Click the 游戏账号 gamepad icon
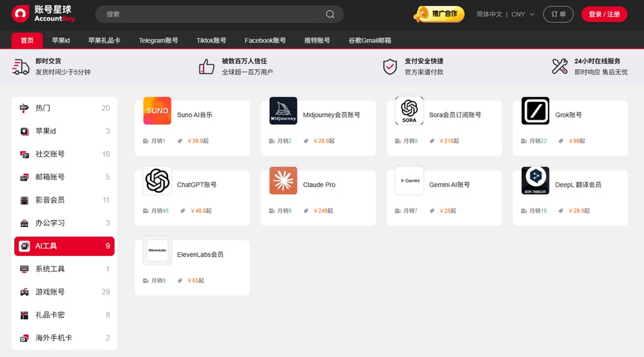 24,292
